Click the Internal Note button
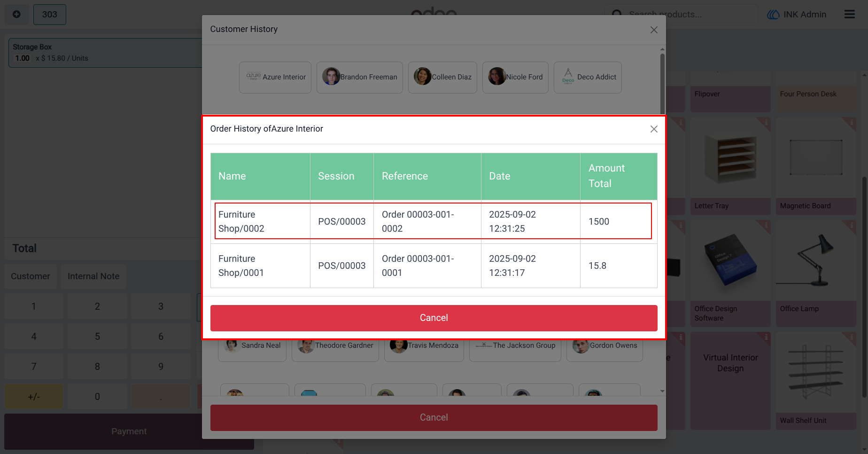868x454 pixels. click(93, 277)
